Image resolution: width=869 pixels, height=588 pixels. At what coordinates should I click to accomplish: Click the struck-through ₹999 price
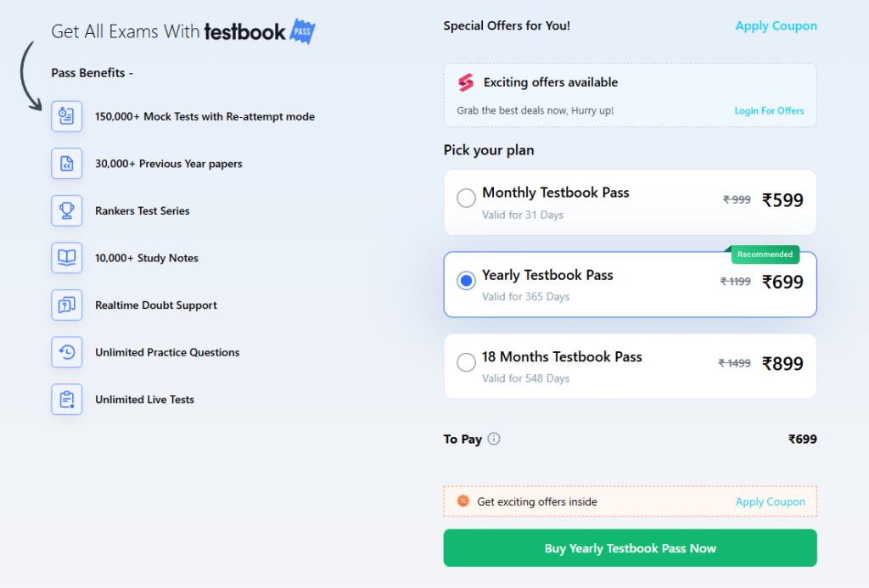737,199
